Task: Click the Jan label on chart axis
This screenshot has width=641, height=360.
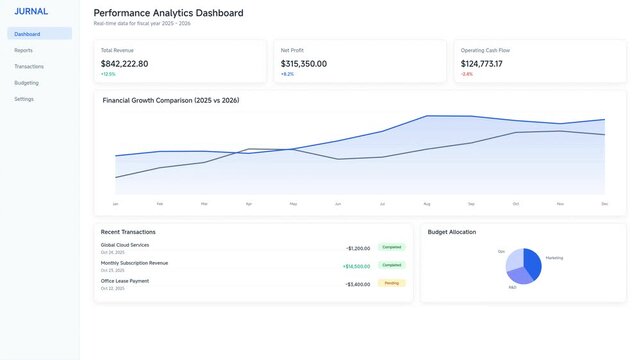Action: pyautogui.click(x=115, y=203)
